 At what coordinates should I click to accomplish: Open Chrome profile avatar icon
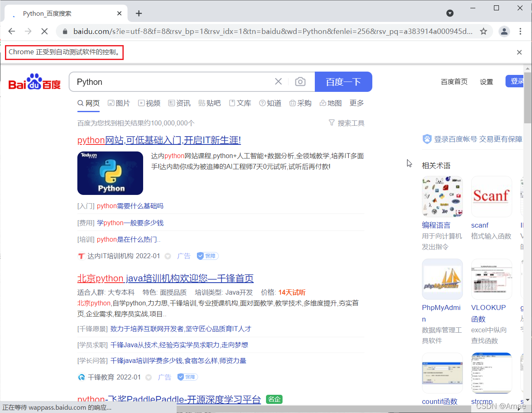(504, 31)
